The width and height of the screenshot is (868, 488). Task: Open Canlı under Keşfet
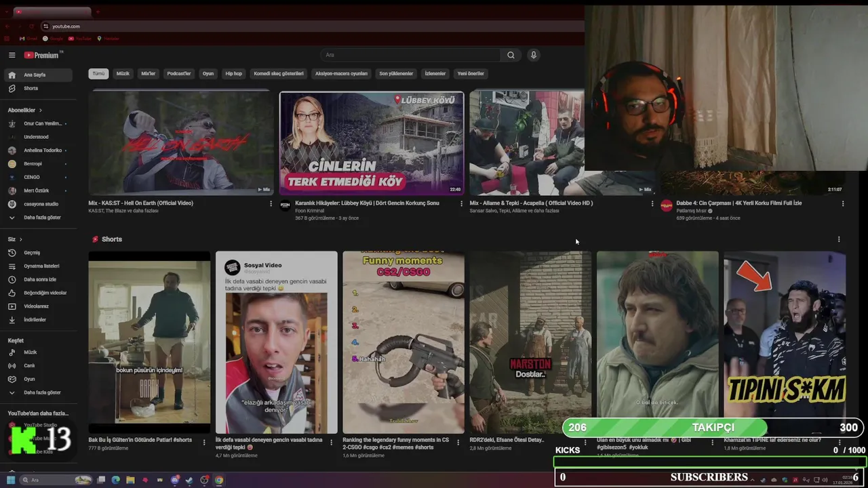tap(38, 365)
